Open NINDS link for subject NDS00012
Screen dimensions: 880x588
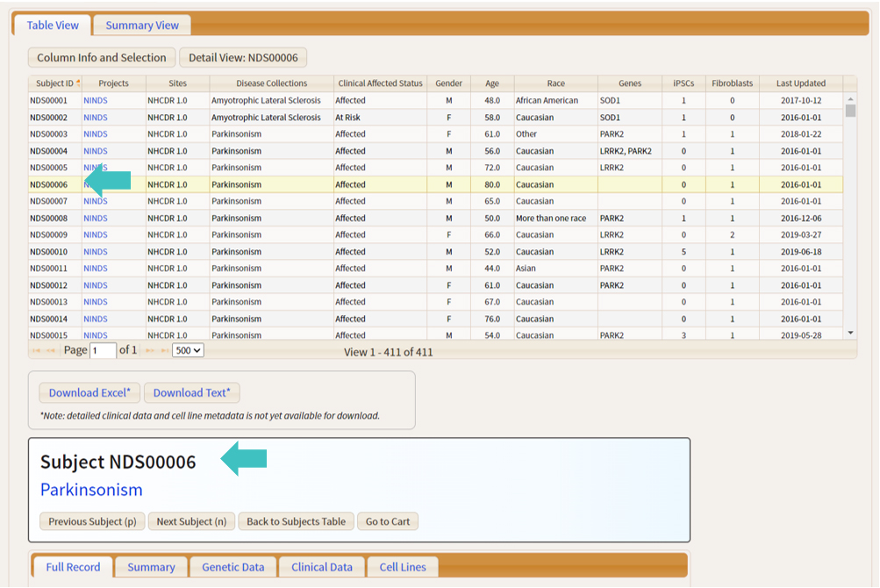(x=96, y=285)
